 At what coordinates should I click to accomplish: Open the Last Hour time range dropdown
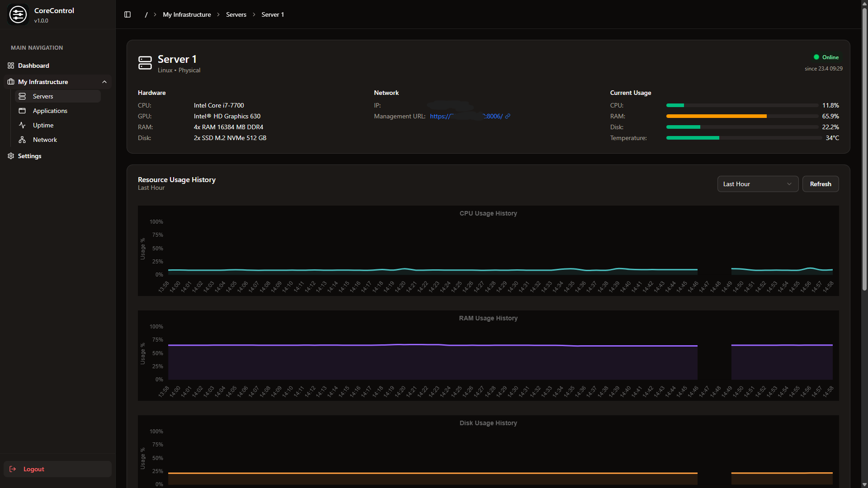click(x=758, y=184)
